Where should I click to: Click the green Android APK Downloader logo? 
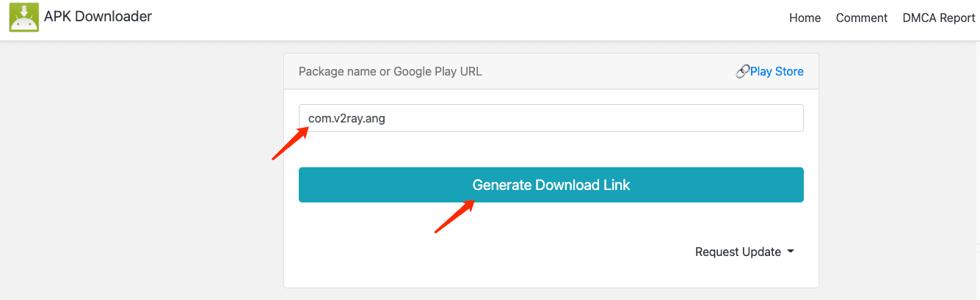point(23,18)
